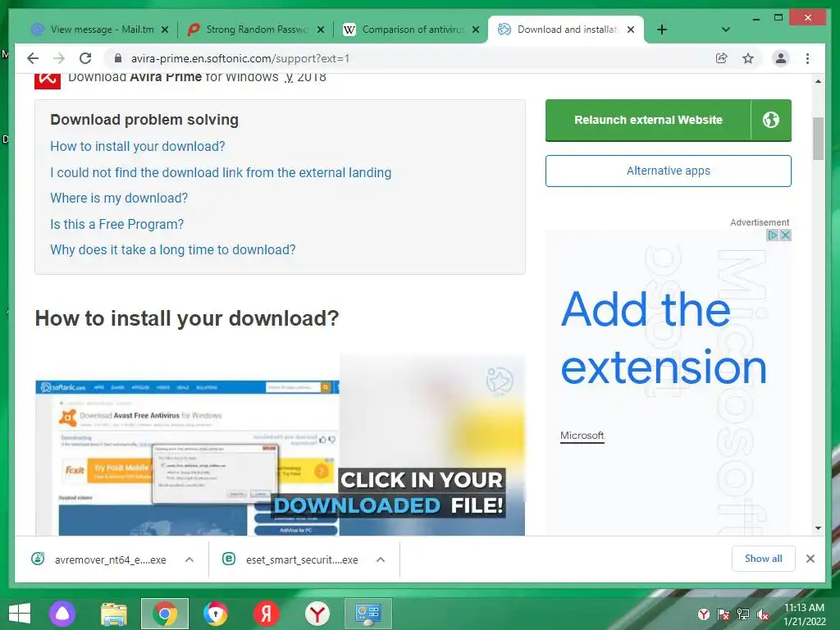Viewport: 840px width, 630px height.
Task: Close the advertisement with X icon
Action: [x=785, y=235]
